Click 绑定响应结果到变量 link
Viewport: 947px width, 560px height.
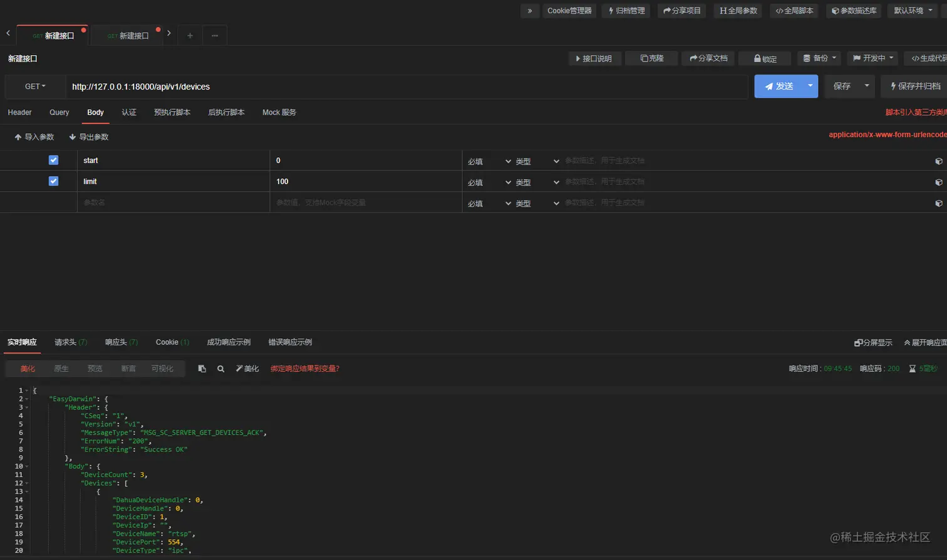[x=305, y=369]
